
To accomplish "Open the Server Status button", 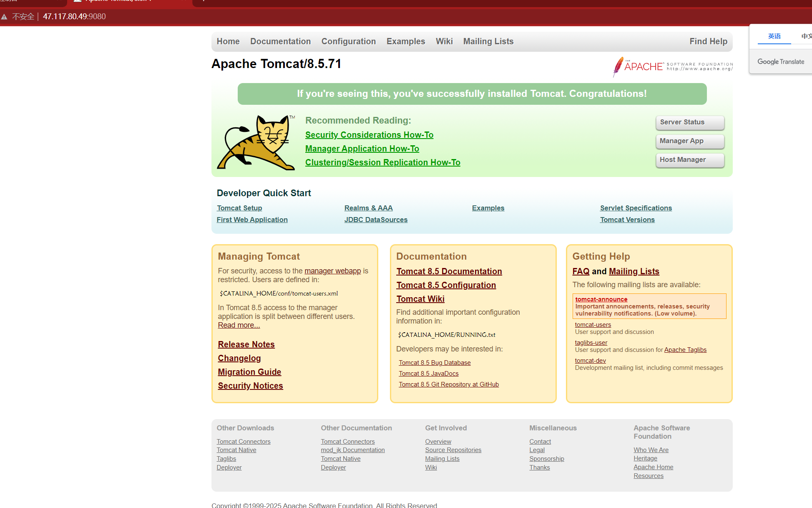I will [689, 122].
